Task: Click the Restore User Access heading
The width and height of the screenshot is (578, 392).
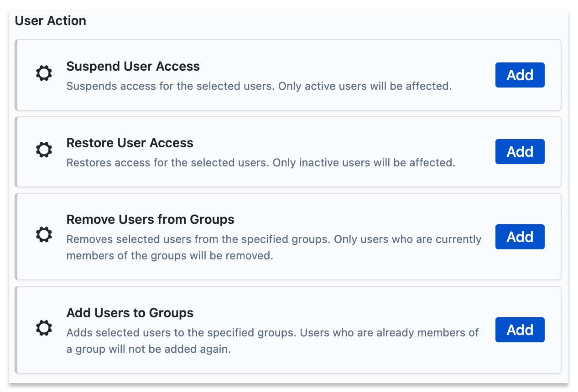Action: [x=130, y=143]
